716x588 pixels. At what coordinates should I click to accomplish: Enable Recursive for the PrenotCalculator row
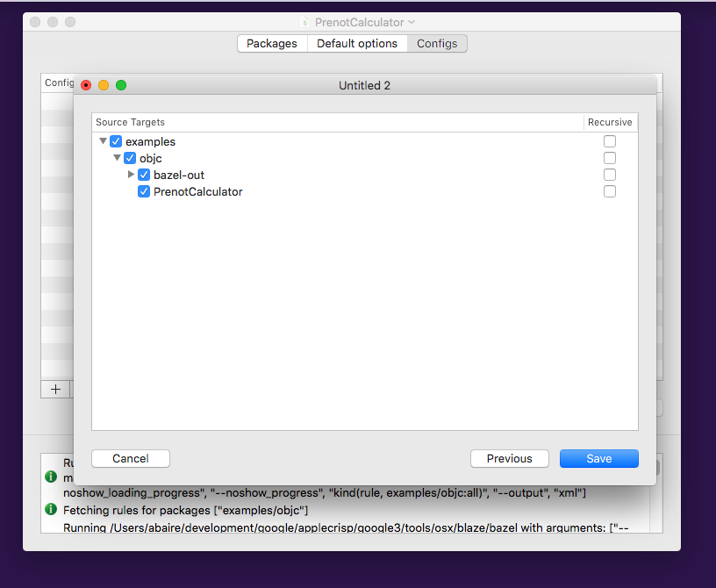(x=610, y=191)
